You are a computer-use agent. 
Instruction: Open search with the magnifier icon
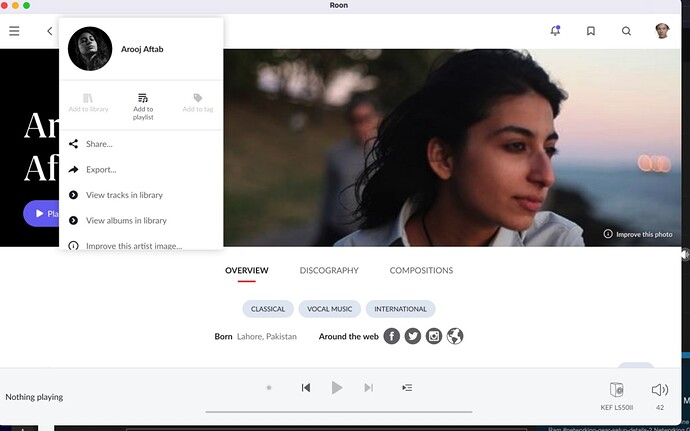tap(626, 31)
